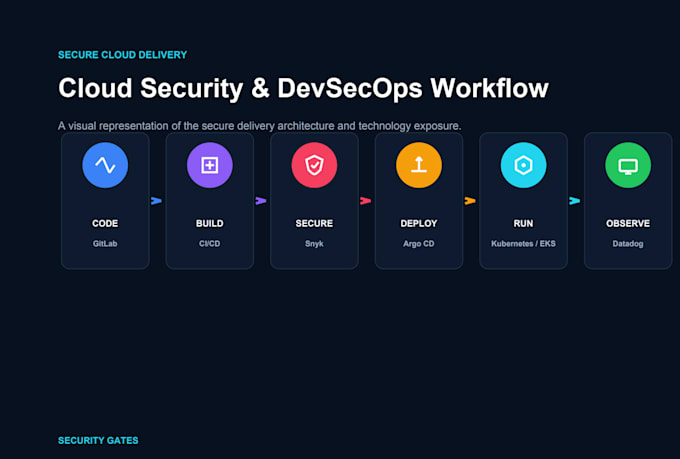Viewport: 680px width, 459px height.
Task: Click the purple arrow after the BUILD card
Action: (x=261, y=200)
